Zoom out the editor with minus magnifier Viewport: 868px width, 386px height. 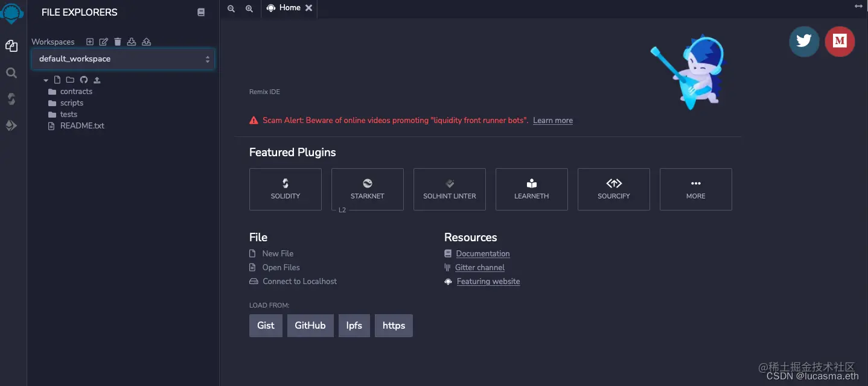point(231,8)
